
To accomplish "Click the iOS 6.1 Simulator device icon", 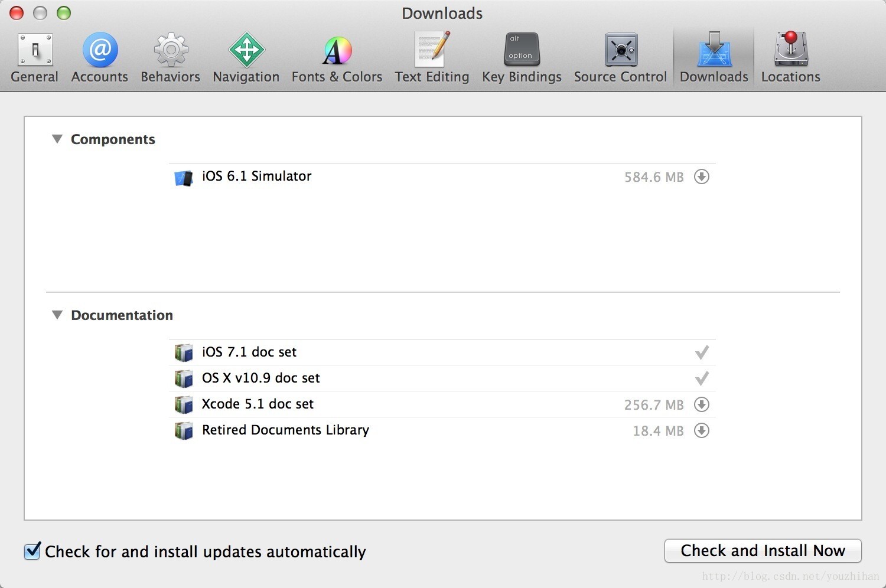I will [184, 178].
